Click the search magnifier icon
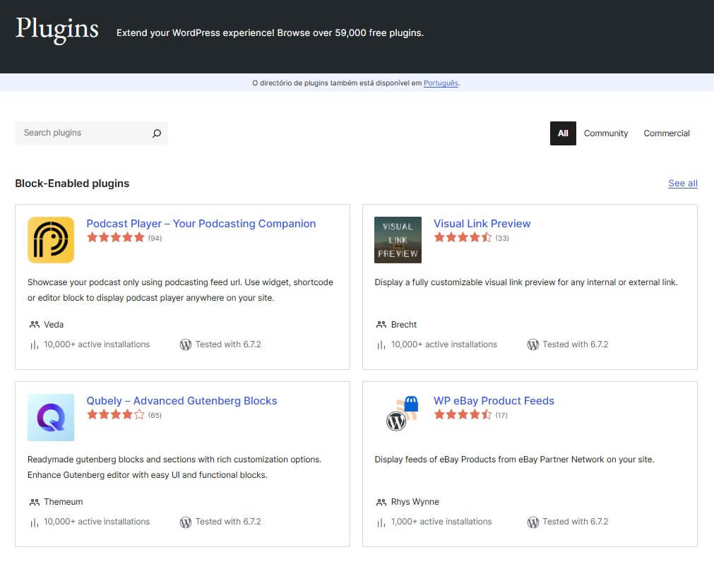The width and height of the screenshot is (714, 588). pyautogui.click(x=157, y=133)
